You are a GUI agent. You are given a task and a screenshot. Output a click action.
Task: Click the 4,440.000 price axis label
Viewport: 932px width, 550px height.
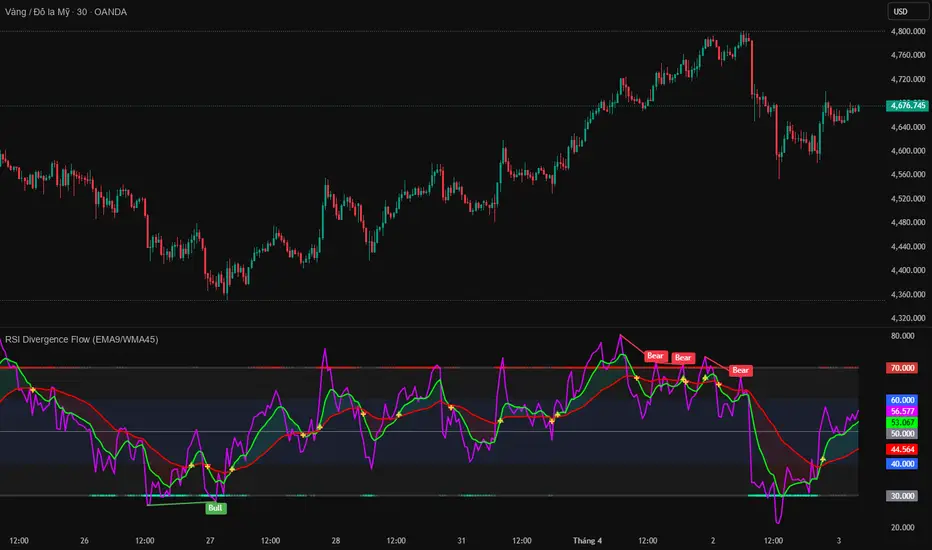pyautogui.click(x=908, y=246)
